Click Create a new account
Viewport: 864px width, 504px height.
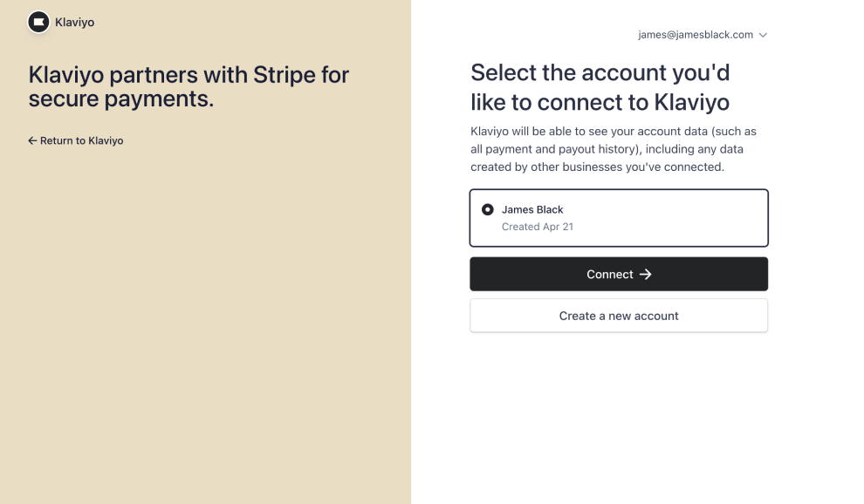(x=619, y=316)
